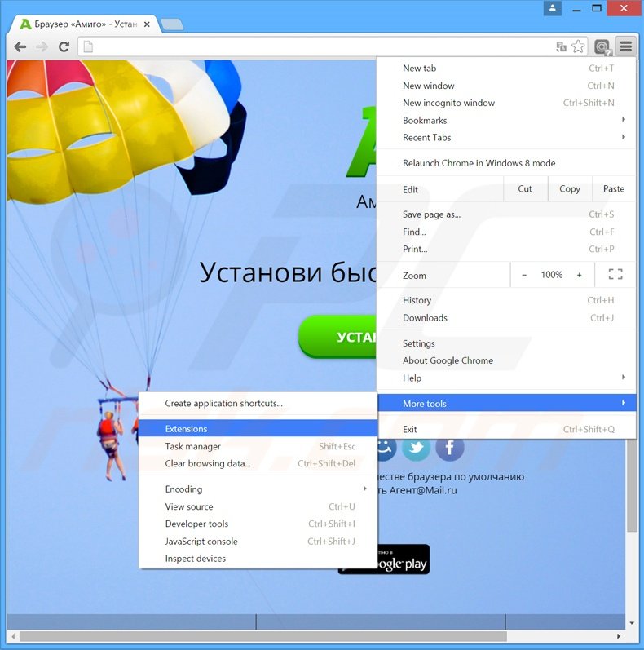Screen dimensions: 644x650
Task: Click the scroll left arrow
Action: (x=13, y=636)
